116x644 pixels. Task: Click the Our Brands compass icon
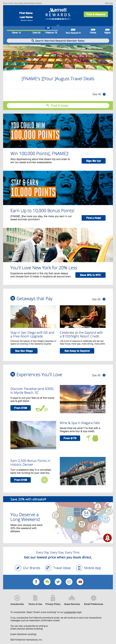(x=18, y=568)
